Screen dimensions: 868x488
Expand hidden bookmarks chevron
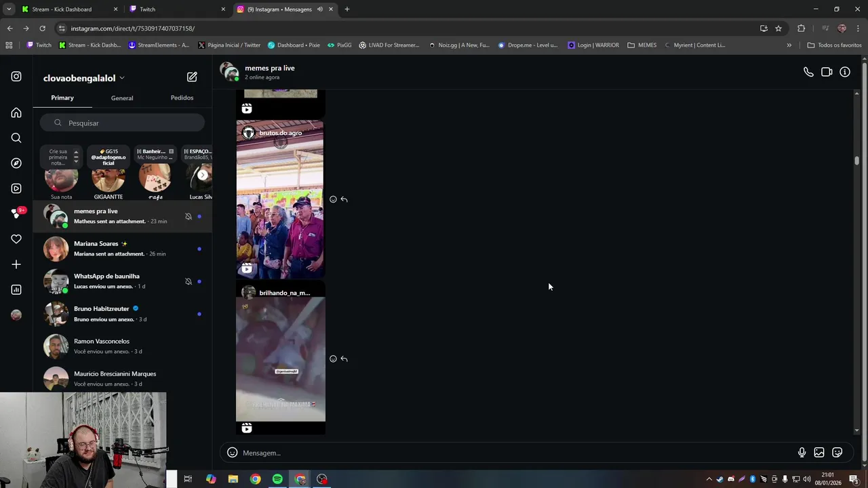[789, 45]
